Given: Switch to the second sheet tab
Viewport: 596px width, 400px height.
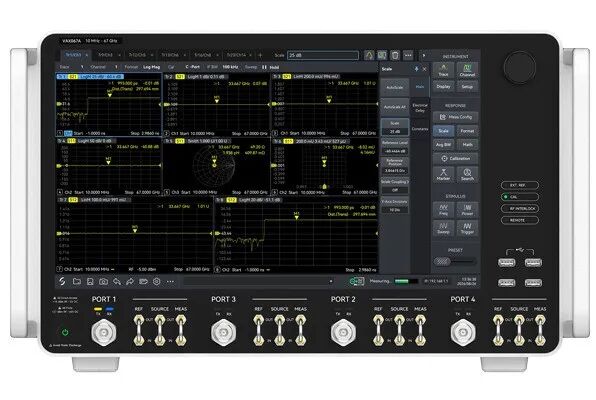Looking at the screenshot, I should coord(106,55).
